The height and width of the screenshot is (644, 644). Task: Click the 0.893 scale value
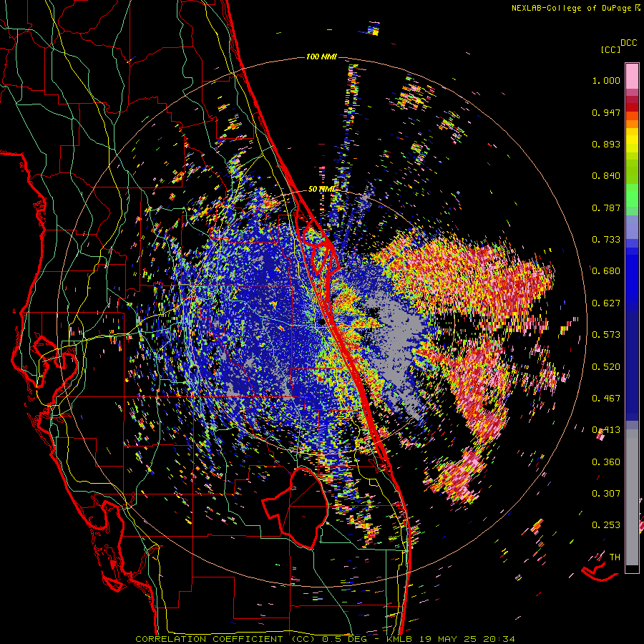(x=606, y=144)
